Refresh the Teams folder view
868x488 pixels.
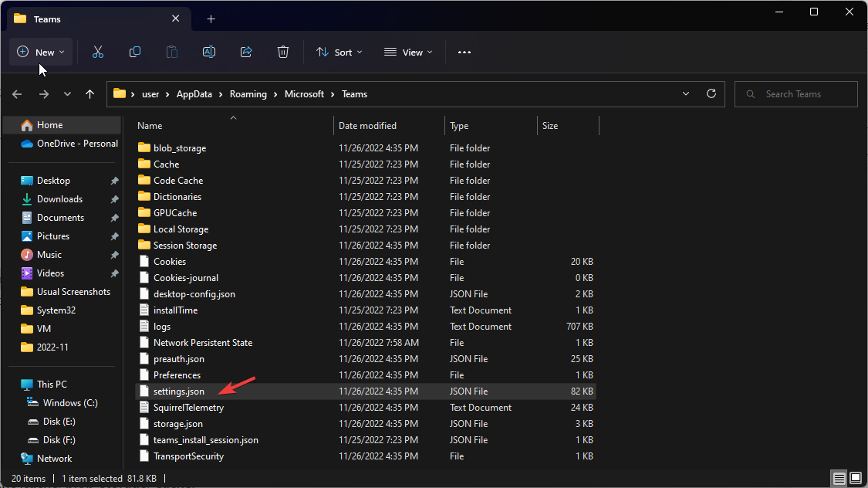[711, 93]
